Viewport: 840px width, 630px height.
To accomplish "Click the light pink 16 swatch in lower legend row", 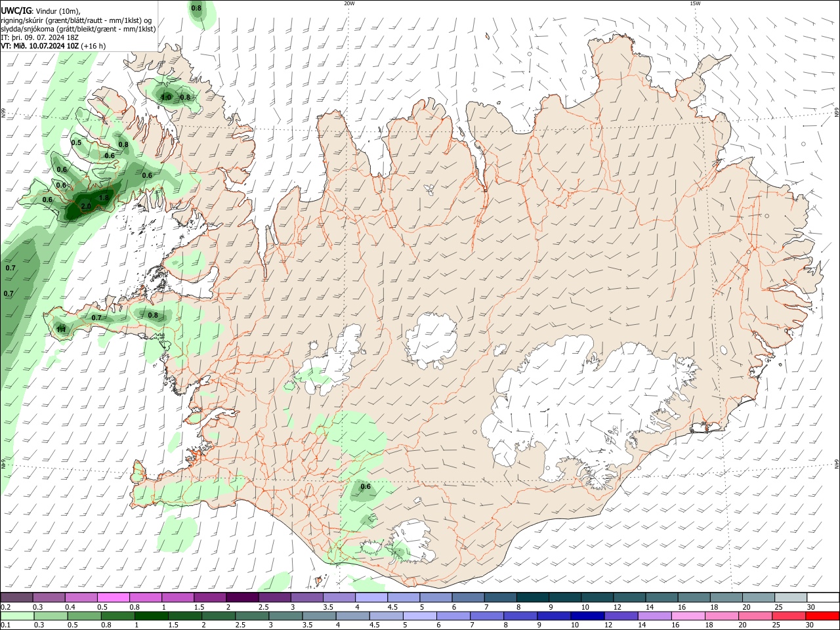I will point(688,616).
